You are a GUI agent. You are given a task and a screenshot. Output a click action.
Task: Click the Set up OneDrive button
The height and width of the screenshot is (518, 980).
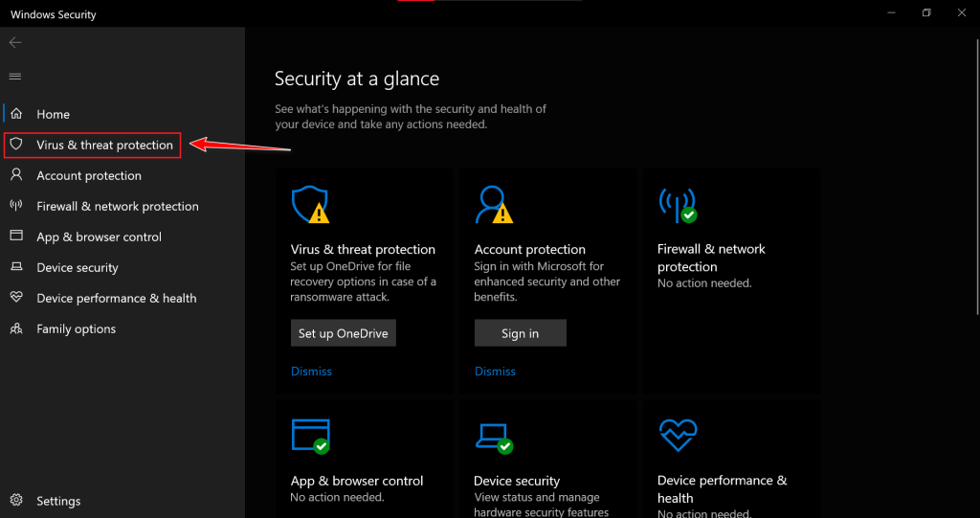point(343,333)
